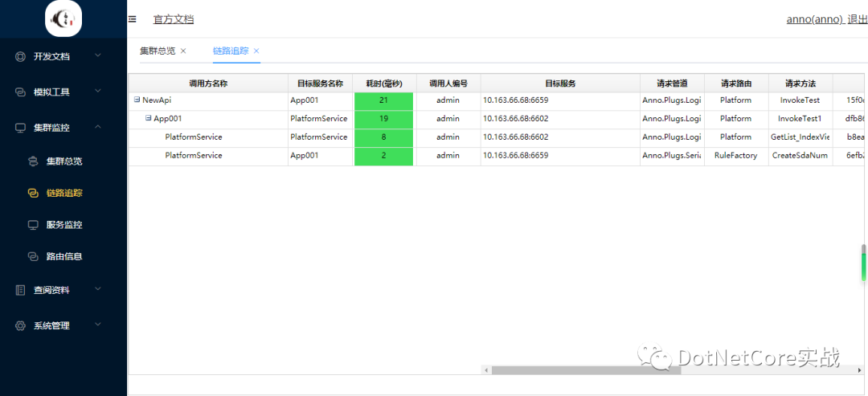Switch to the 集群总览 tab
Screen dimensions: 868x396
click(x=157, y=51)
